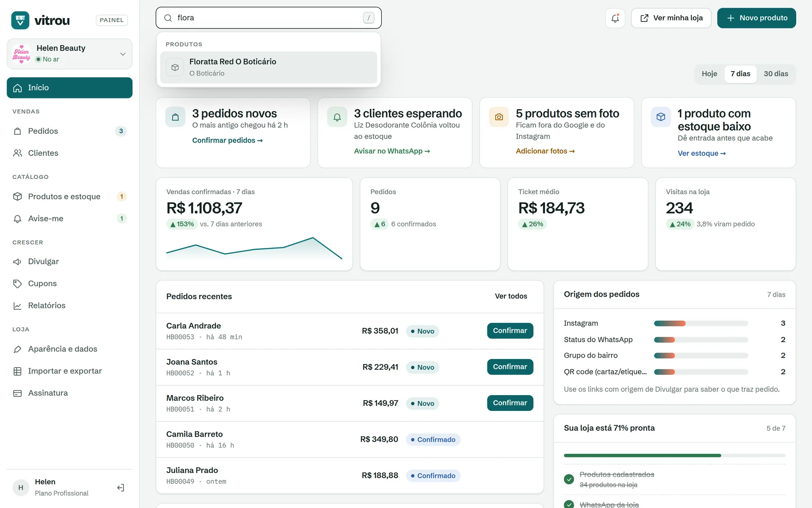812x508 pixels.
Task: Click the vitrou logo icon
Action: tap(20, 20)
